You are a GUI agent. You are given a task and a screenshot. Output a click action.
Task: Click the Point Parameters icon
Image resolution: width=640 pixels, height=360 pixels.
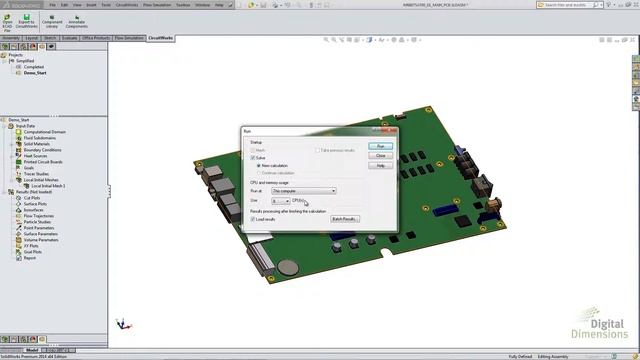[18, 228]
